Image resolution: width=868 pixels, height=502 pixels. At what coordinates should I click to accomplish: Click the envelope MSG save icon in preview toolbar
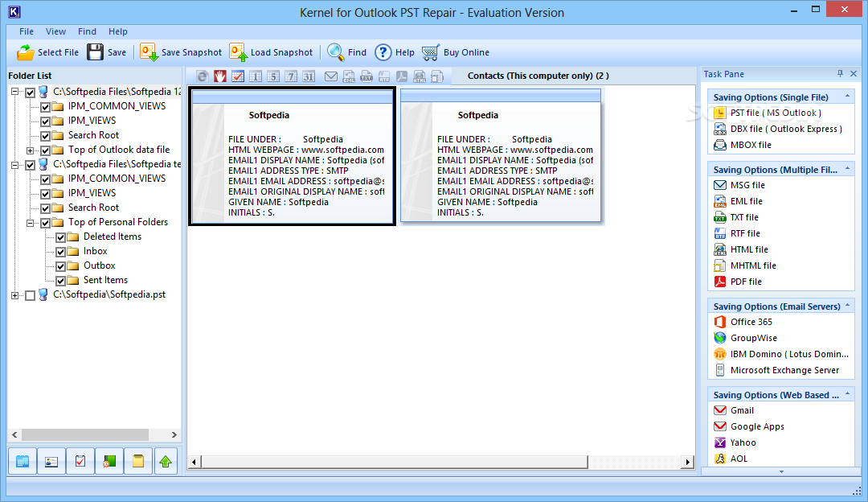pos(331,76)
